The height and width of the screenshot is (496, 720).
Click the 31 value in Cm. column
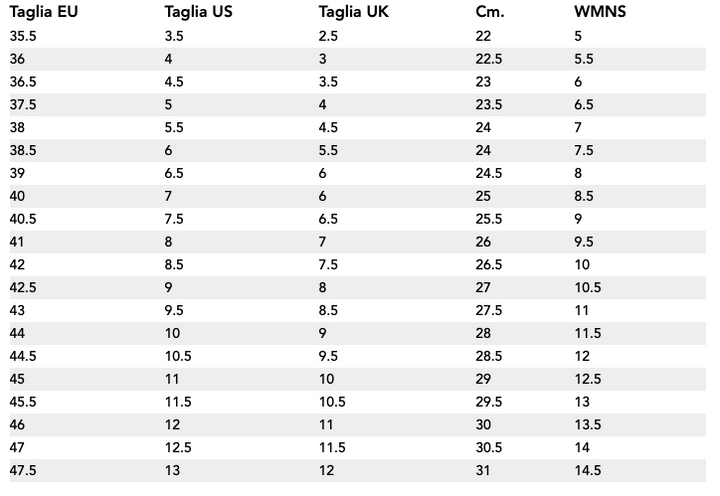coord(484,471)
